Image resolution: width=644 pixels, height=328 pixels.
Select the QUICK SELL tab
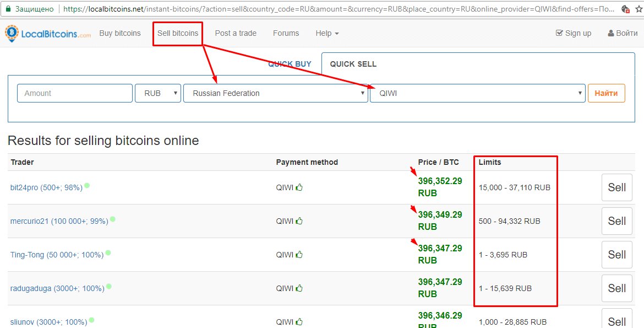[353, 64]
